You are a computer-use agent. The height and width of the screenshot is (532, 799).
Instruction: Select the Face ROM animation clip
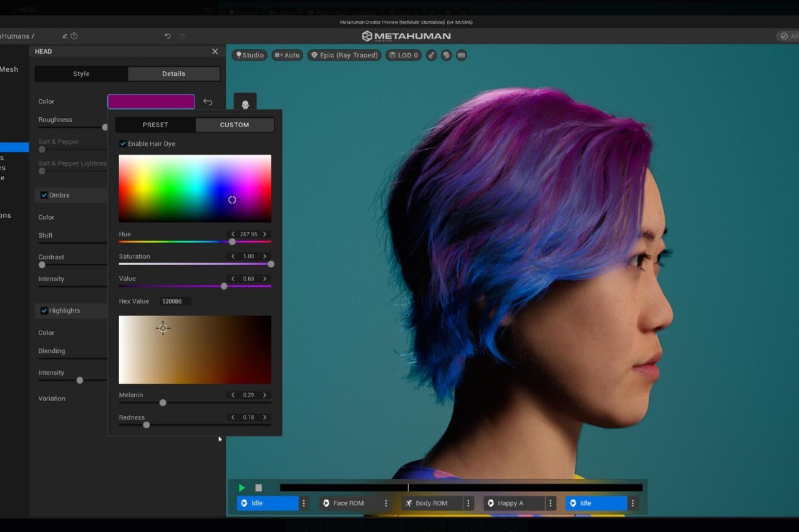point(350,503)
